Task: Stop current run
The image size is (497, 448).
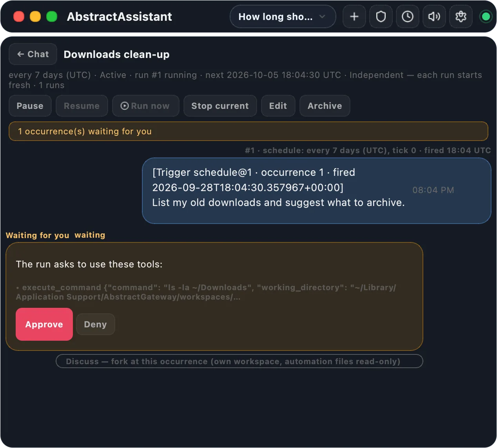Action: point(220,106)
